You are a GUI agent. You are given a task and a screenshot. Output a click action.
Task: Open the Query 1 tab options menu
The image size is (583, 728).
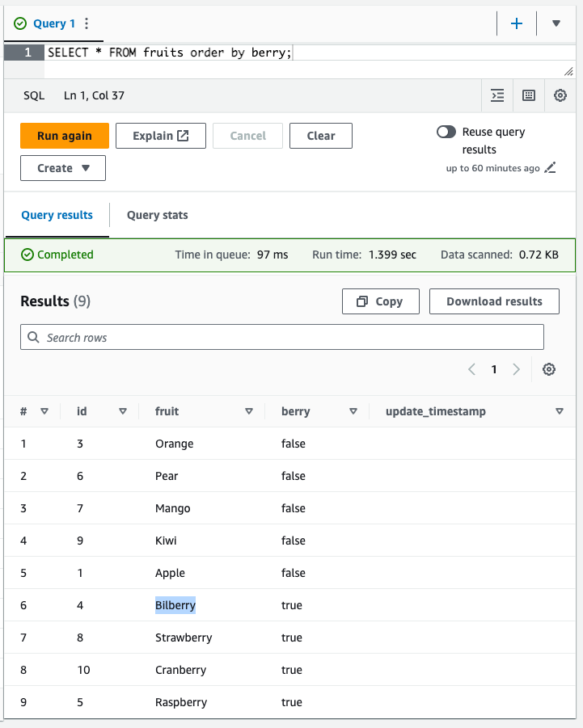point(87,23)
